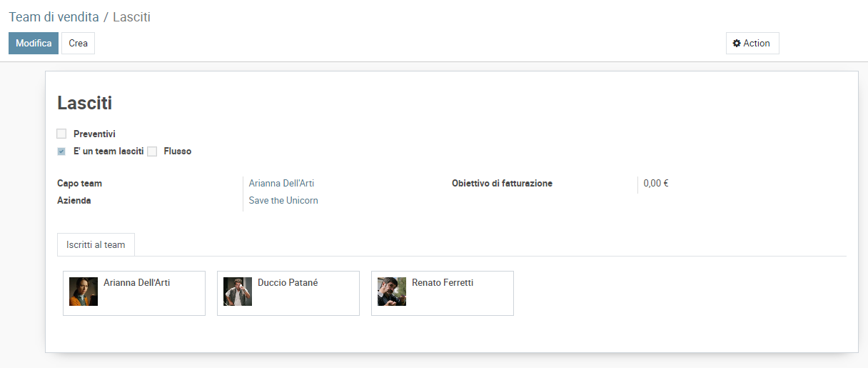Go back to Team di vendita breadcrumb
This screenshot has height=368, width=868.
pyautogui.click(x=54, y=17)
